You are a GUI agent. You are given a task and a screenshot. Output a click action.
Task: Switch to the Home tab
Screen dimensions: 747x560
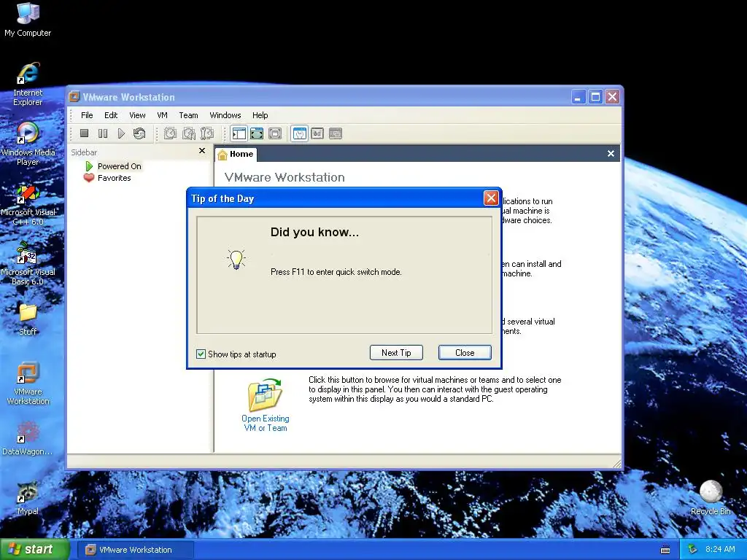pos(236,155)
